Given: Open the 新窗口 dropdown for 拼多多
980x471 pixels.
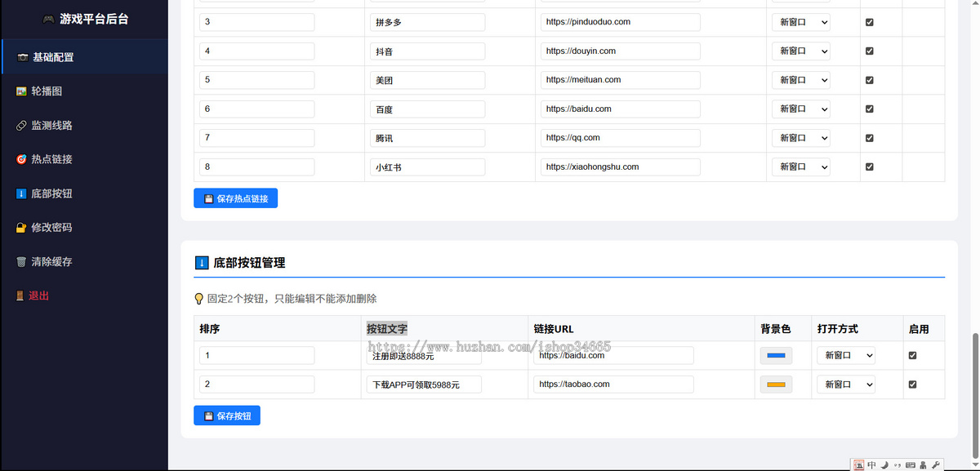Looking at the screenshot, I should click(801, 22).
